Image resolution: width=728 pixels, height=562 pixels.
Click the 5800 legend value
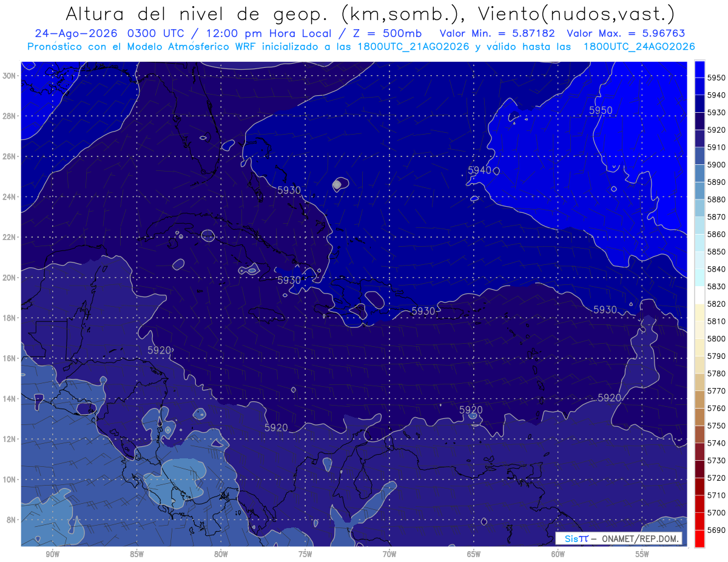pos(716,338)
